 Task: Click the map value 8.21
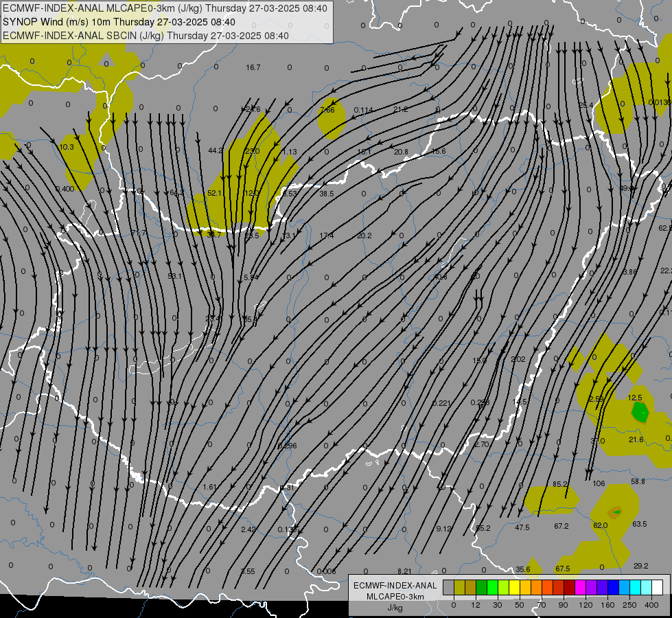coord(404,571)
